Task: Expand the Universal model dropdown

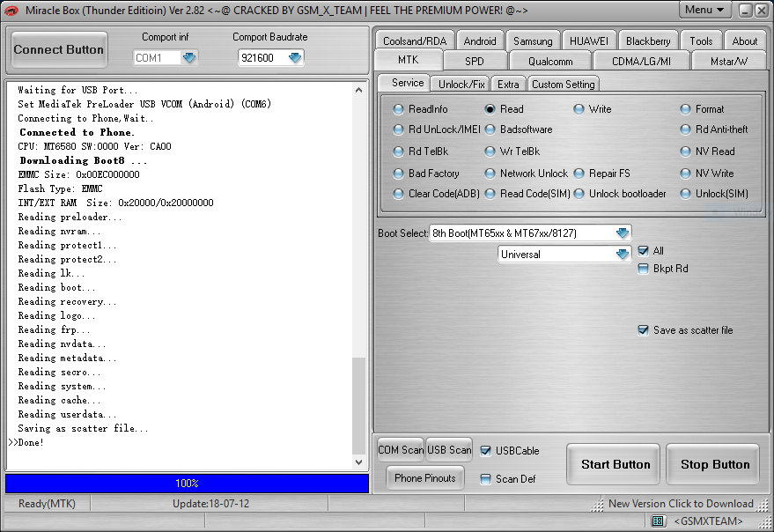Action: coord(623,254)
